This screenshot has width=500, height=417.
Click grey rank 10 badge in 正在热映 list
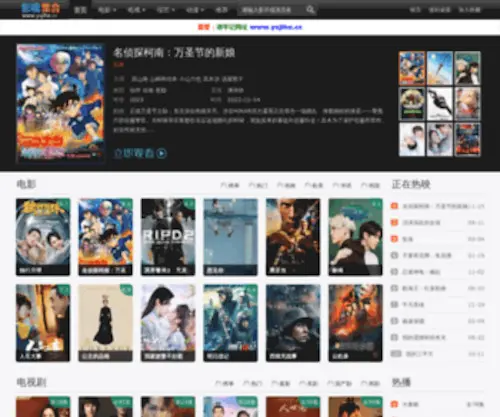click(x=396, y=353)
